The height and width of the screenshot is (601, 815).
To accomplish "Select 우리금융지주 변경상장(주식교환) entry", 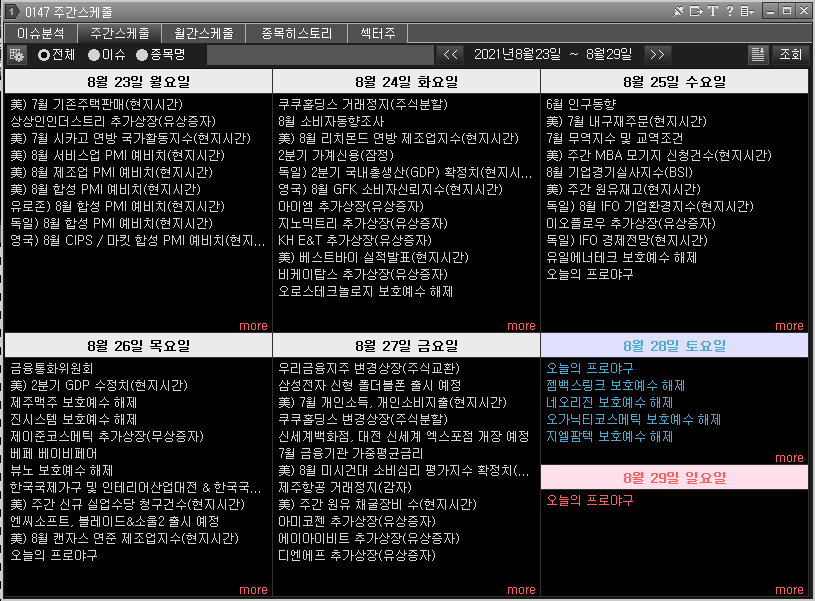I will [x=369, y=369].
